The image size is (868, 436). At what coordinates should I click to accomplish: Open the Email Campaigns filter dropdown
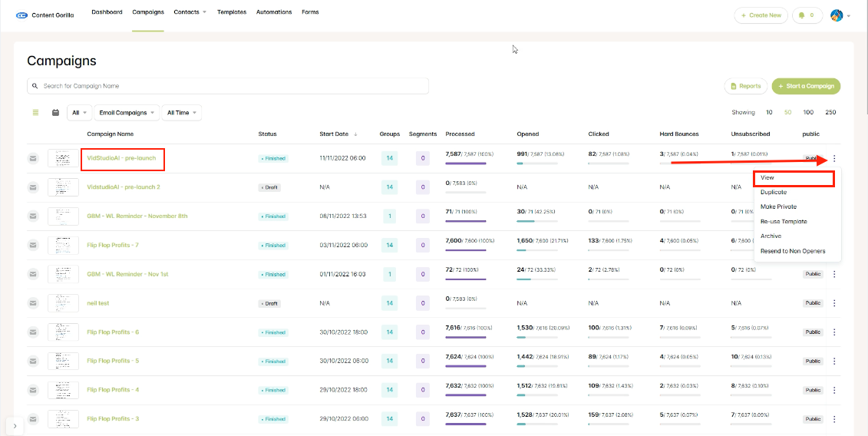coord(127,113)
